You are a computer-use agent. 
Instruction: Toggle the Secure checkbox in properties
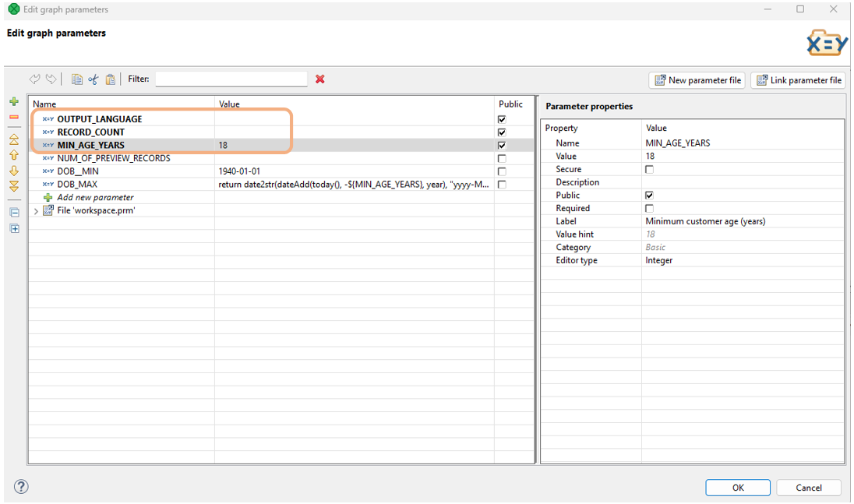pyautogui.click(x=649, y=169)
